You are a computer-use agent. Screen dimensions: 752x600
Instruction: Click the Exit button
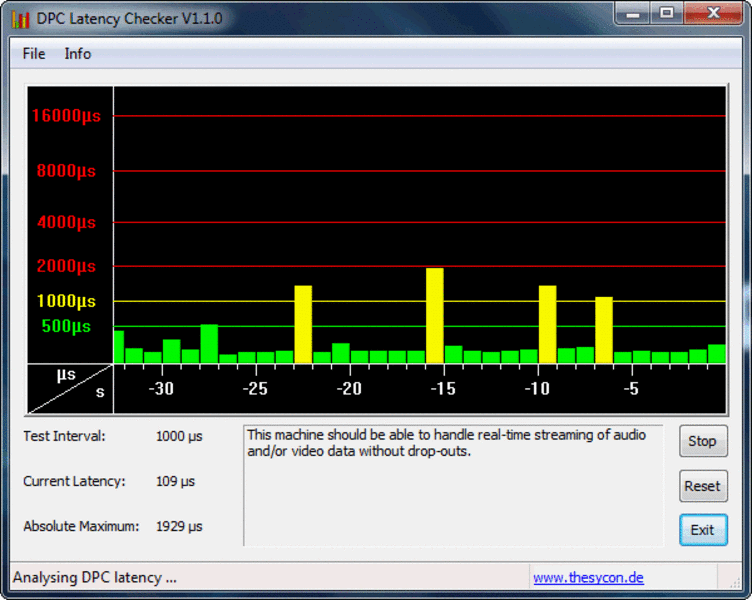click(x=703, y=530)
